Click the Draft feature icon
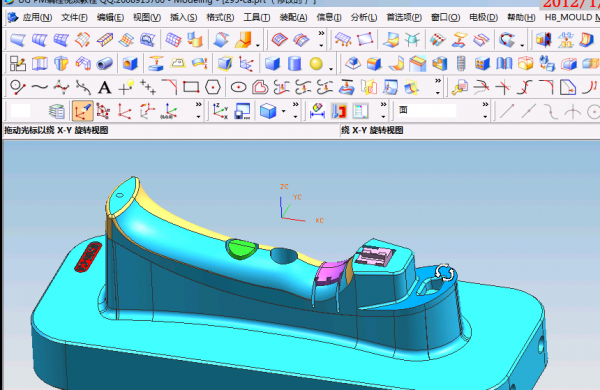 pos(353,64)
